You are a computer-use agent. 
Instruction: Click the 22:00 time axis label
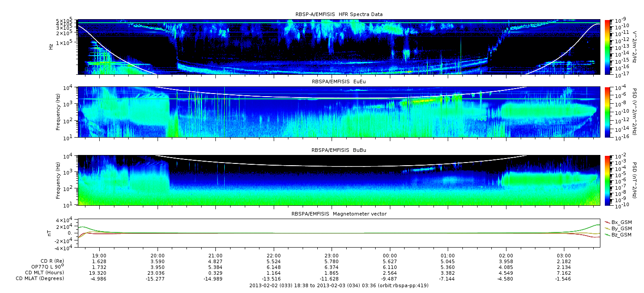(274, 256)
